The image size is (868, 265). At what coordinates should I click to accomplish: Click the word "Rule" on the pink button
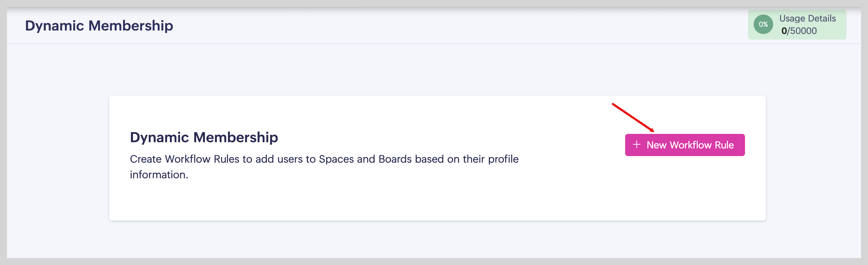pyautogui.click(x=724, y=145)
